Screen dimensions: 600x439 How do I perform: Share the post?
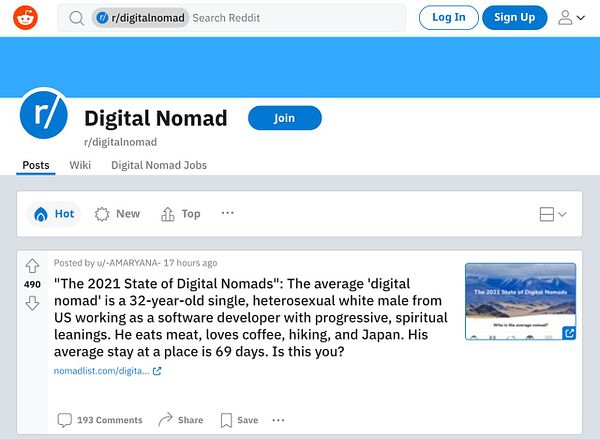[181, 420]
